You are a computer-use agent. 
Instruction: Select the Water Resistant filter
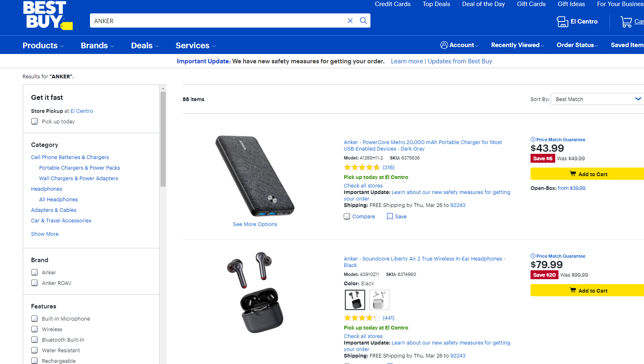34,350
